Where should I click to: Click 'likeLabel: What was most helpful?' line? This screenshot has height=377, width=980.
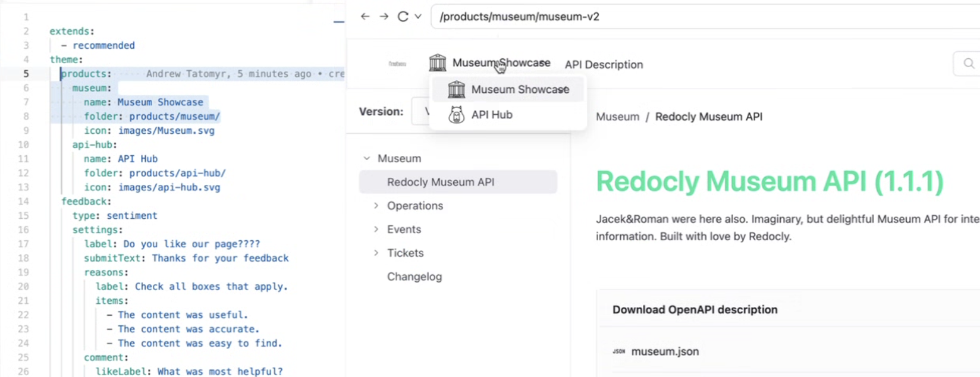coord(189,372)
